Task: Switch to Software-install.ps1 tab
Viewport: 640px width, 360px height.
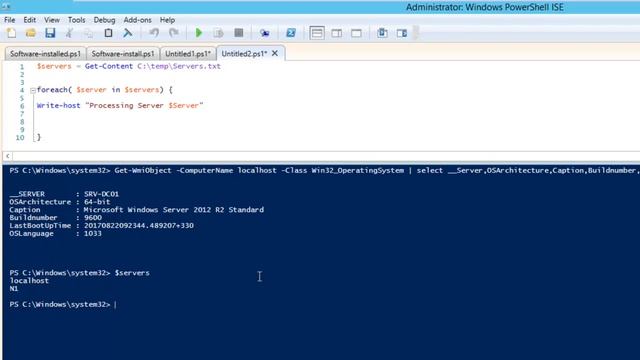Action: 123,53
